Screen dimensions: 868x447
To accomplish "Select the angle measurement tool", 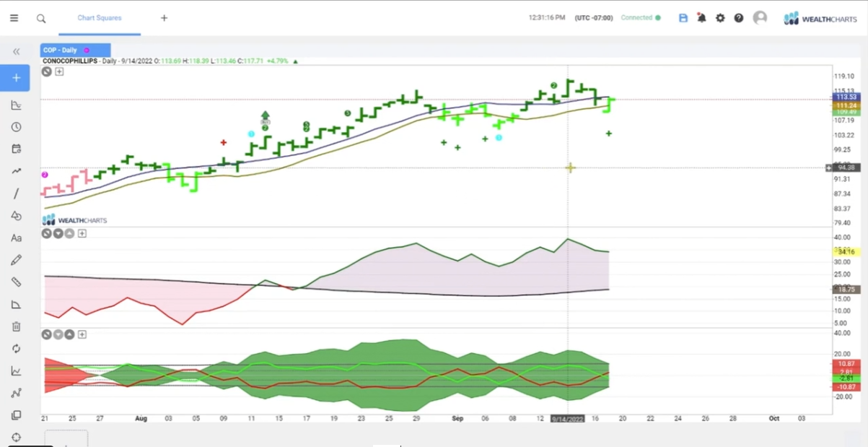I will coord(16,305).
